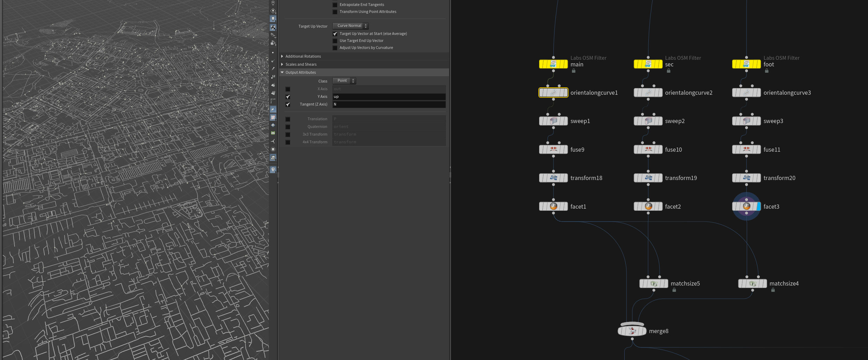Image resolution: width=868 pixels, height=360 pixels.
Task: Select the Labs OSM Filter node named main
Action: [x=553, y=64]
